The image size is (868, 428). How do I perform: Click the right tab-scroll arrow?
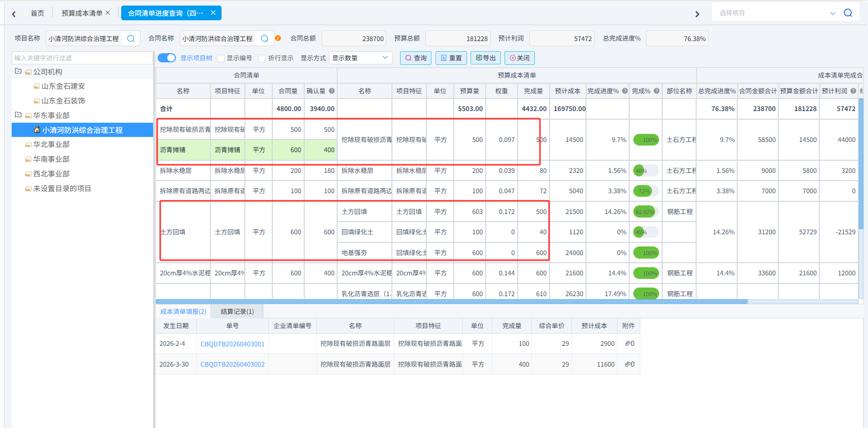click(x=697, y=14)
